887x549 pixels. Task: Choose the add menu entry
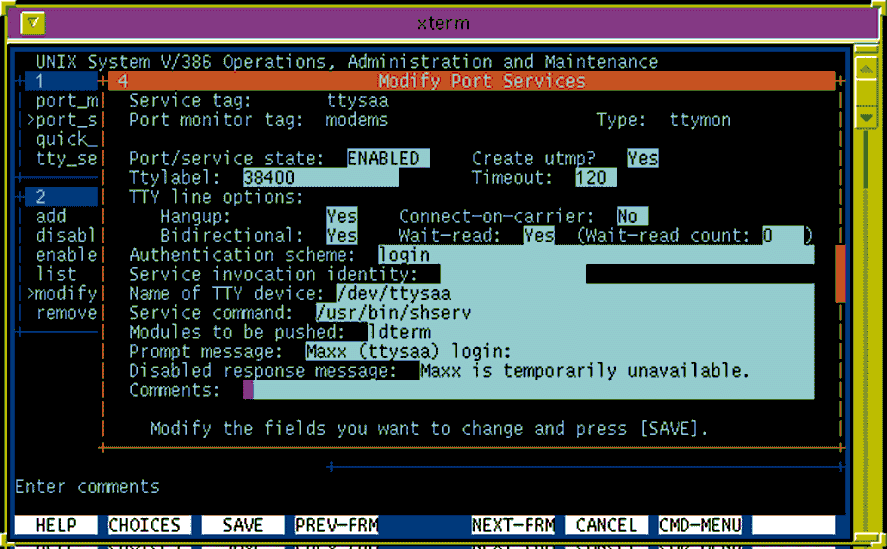click(51, 216)
